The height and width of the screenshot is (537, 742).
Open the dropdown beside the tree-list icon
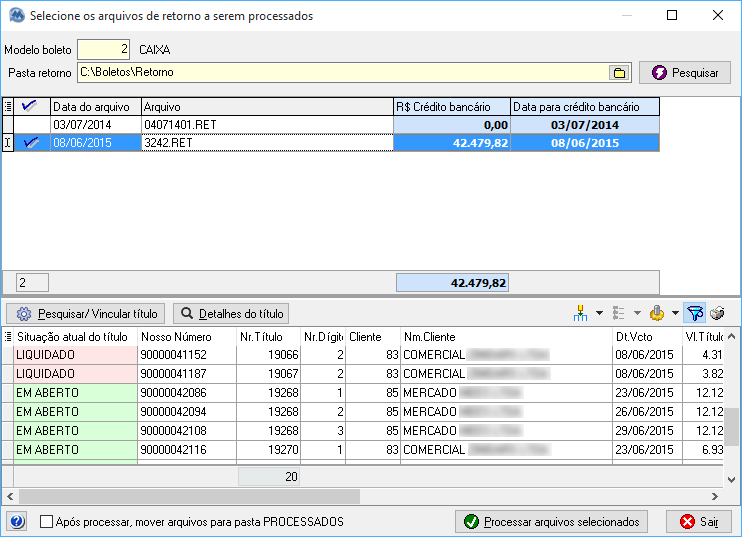637,313
